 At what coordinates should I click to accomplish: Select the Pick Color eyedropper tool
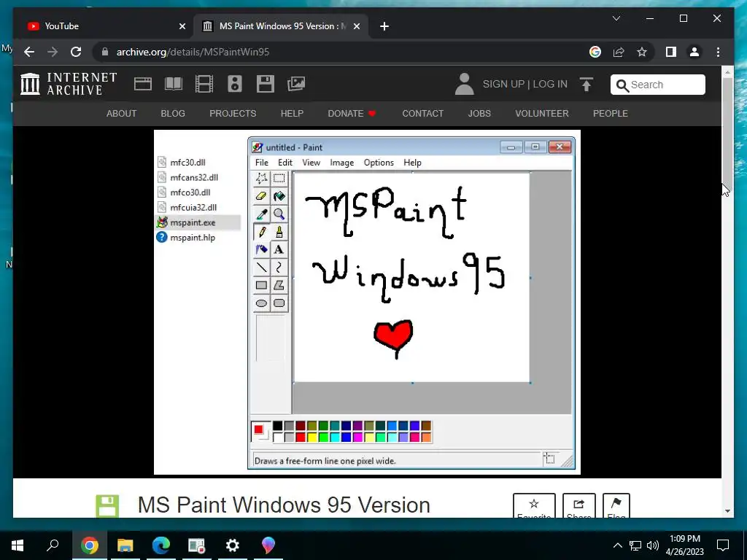(262, 214)
